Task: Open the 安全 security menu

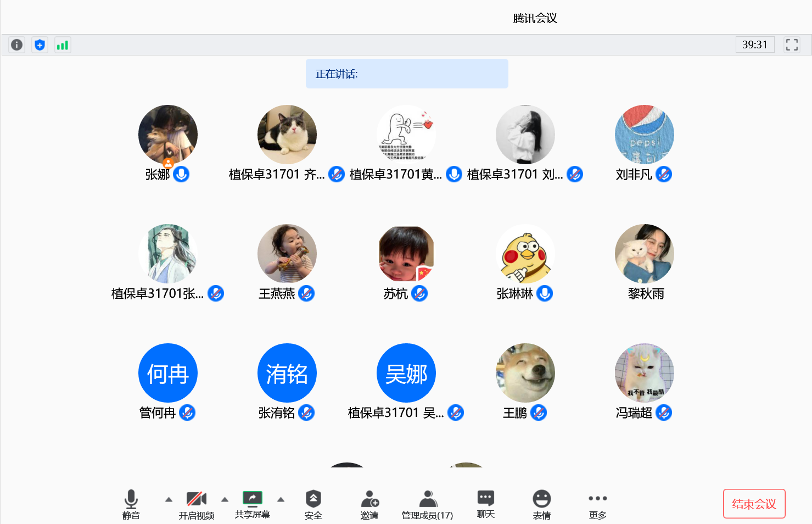Action: 313,504
